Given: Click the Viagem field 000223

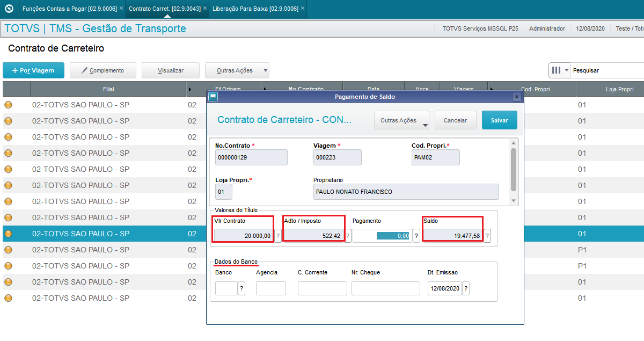Looking at the screenshot, I should 338,157.
